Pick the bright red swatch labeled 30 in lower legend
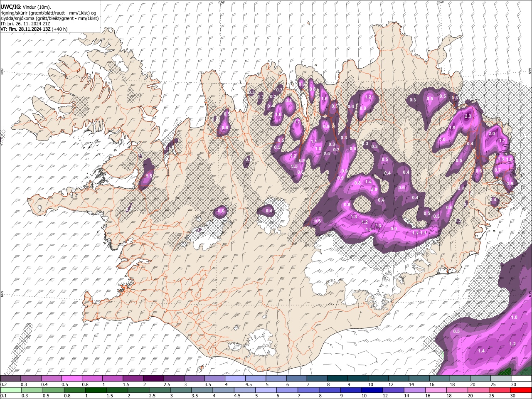The width and height of the screenshot is (532, 399). (x=521, y=390)
